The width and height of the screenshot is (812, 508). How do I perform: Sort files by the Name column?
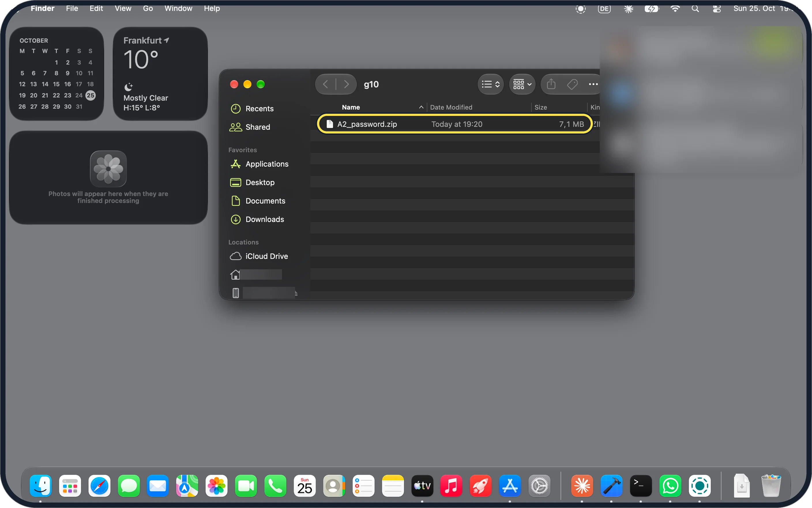351,107
